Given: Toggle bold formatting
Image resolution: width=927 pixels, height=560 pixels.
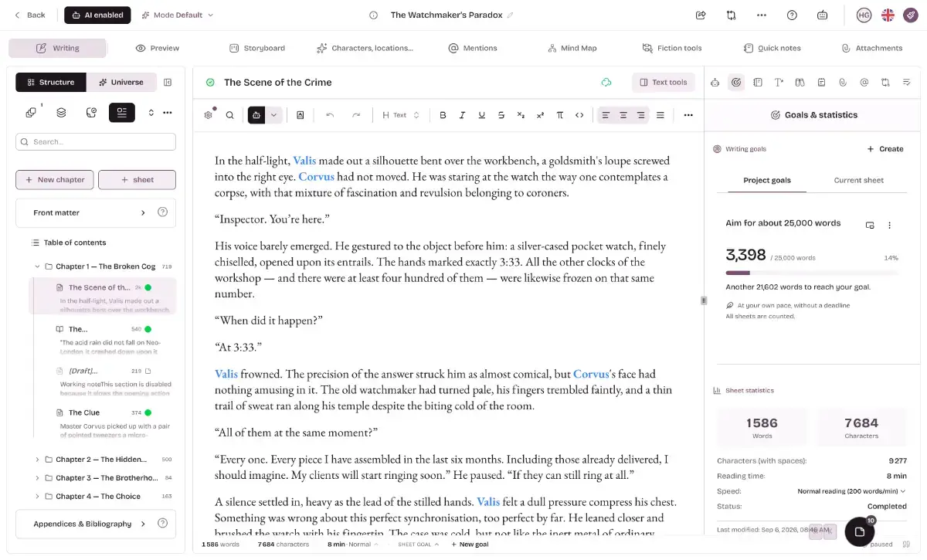Looking at the screenshot, I should click(443, 115).
